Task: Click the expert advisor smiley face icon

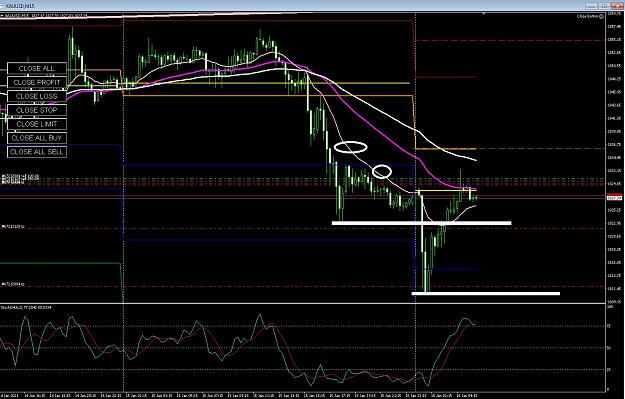Action: coord(601,16)
